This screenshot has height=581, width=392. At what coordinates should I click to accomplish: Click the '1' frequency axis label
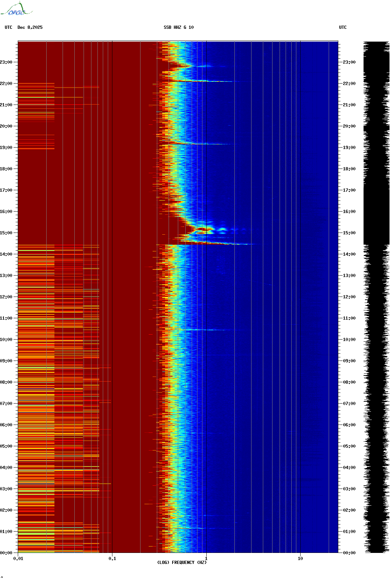pos(206,559)
